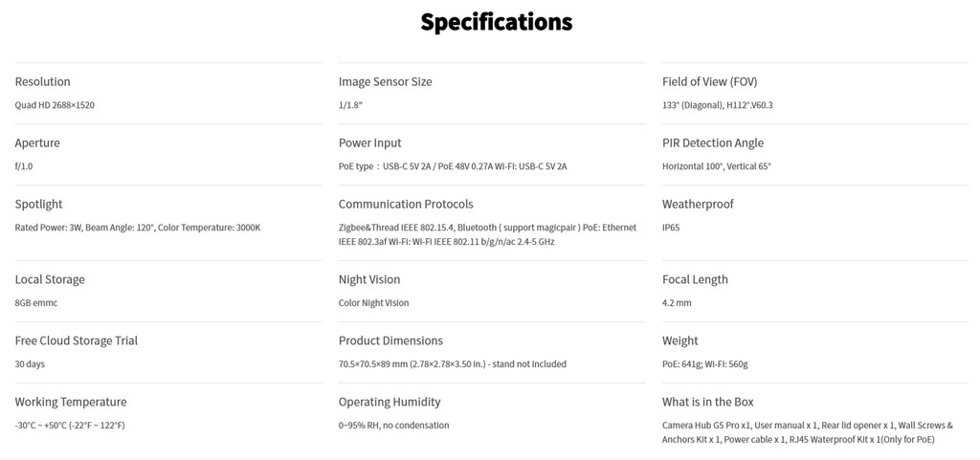Click the PIR Detection Angle label
Image resolution: width=980 pixels, height=460 pixels.
pyautogui.click(x=712, y=143)
